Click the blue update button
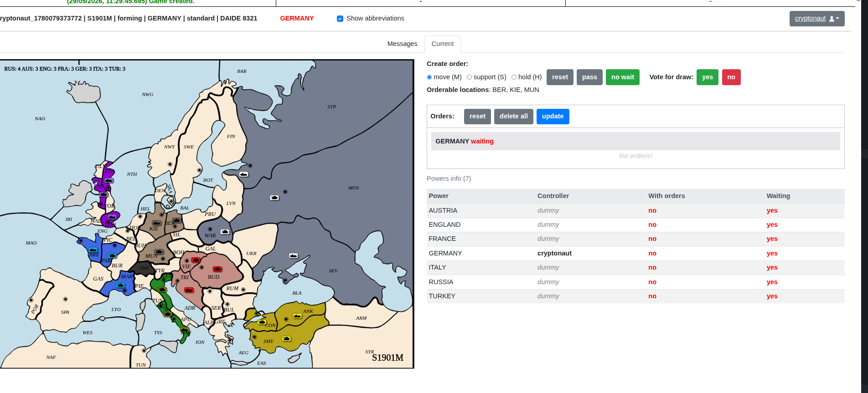The image size is (868, 393). (x=553, y=116)
